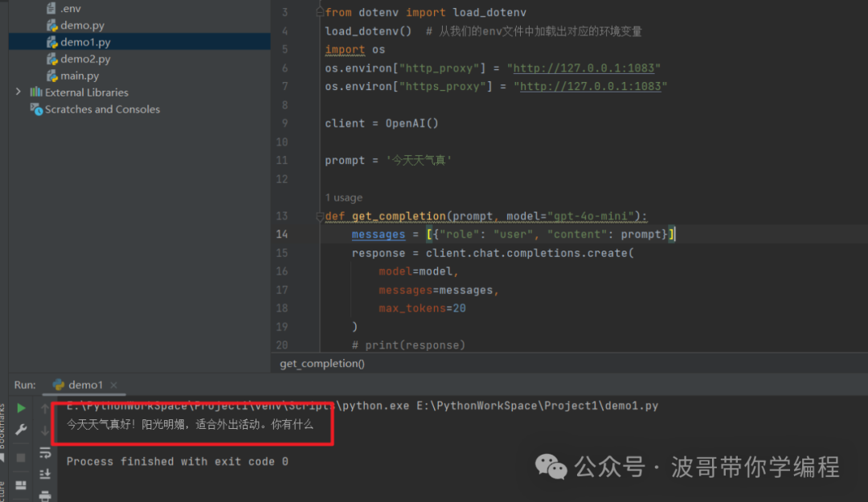Click the underlined 'messages' variable on line 14
868x502 pixels.
(378, 235)
